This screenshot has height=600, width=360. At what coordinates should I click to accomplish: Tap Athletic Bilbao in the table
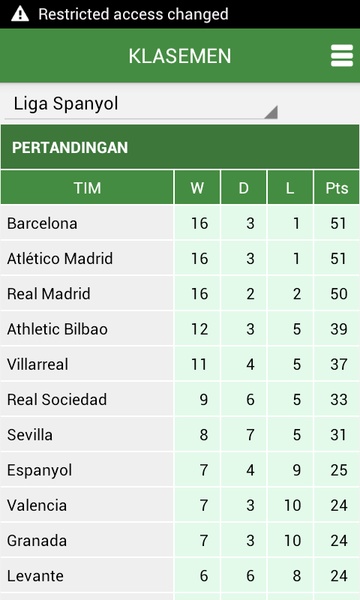[x=180, y=329]
